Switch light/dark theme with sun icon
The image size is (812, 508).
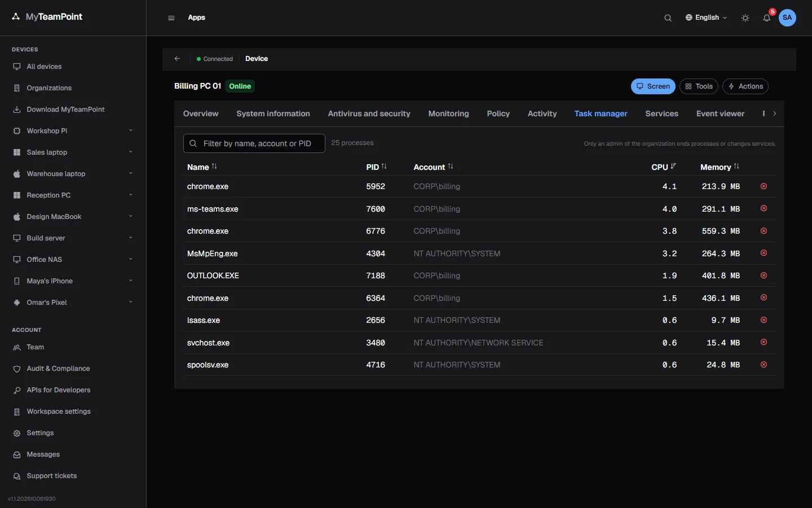coord(745,18)
